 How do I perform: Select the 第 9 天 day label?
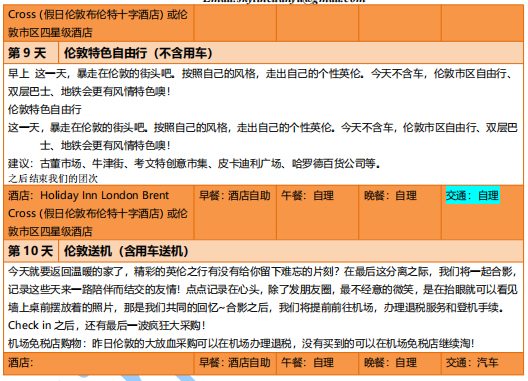[27, 53]
